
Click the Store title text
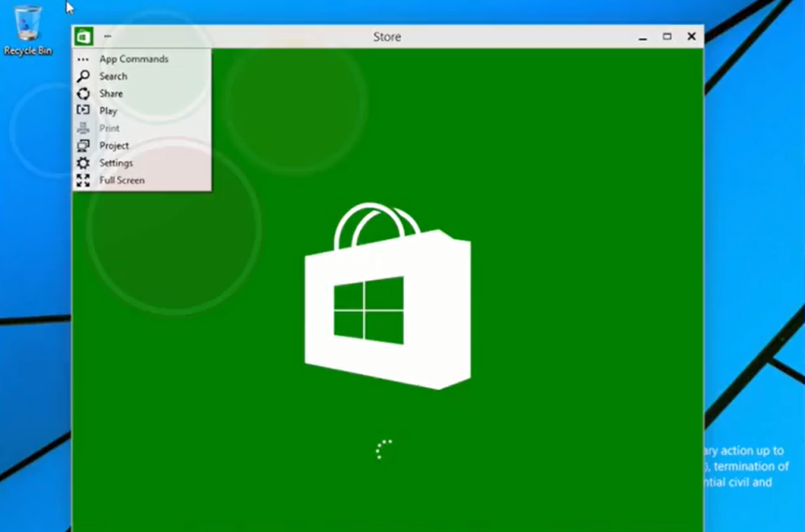click(x=387, y=37)
